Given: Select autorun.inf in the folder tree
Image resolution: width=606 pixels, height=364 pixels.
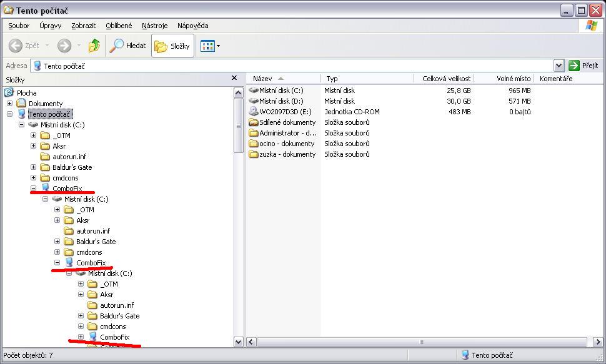Looking at the screenshot, I should pyautogui.click(x=69, y=157).
